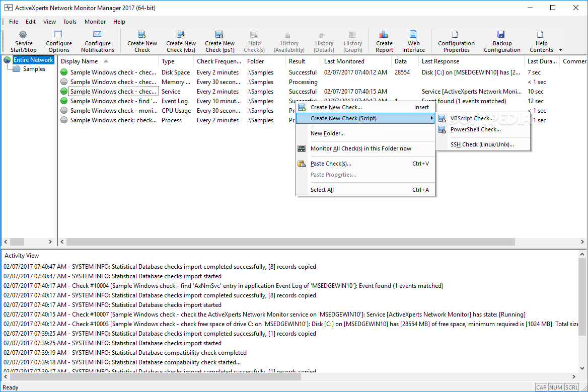Select SSH Check (Linux/Unix)... in submenu
Viewport: 588px width, 392px height.
pos(483,144)
